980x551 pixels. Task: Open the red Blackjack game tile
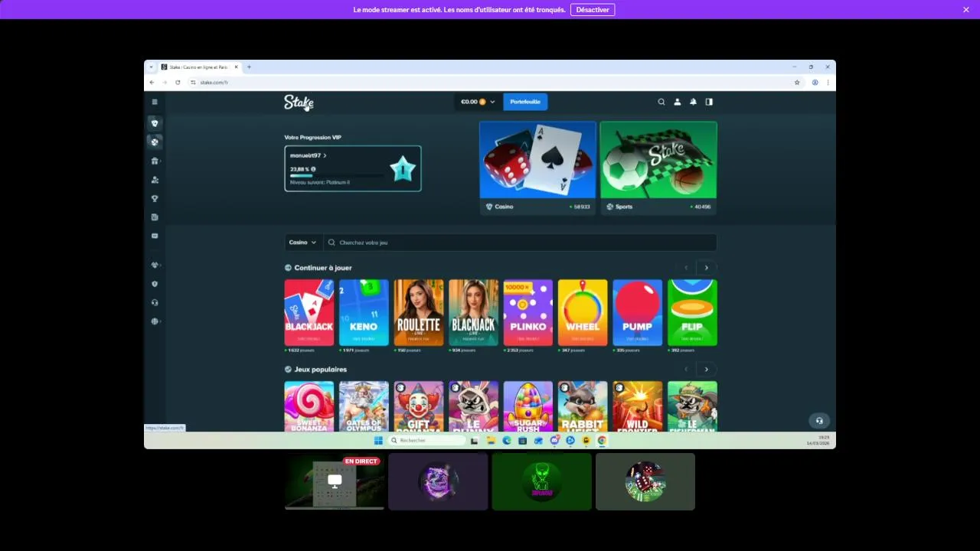coord(309,312)
